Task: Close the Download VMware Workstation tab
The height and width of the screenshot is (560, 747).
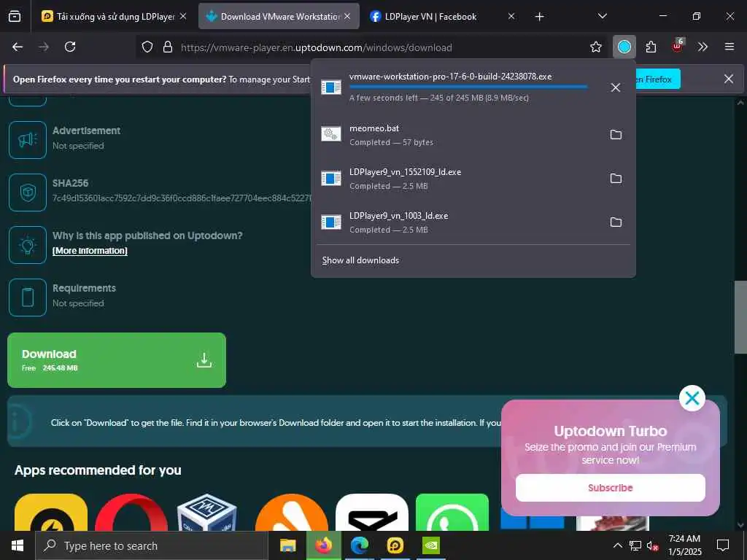Action: pos(347,16)
